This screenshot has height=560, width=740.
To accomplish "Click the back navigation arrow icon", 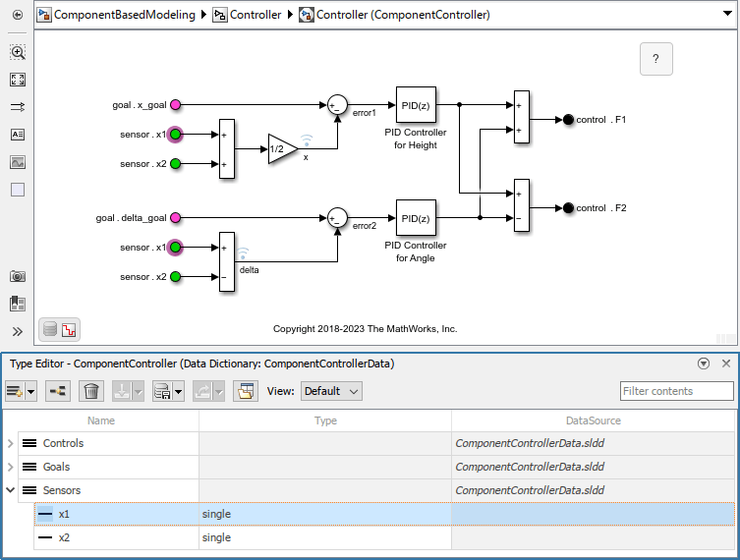I will coord(18,15).
